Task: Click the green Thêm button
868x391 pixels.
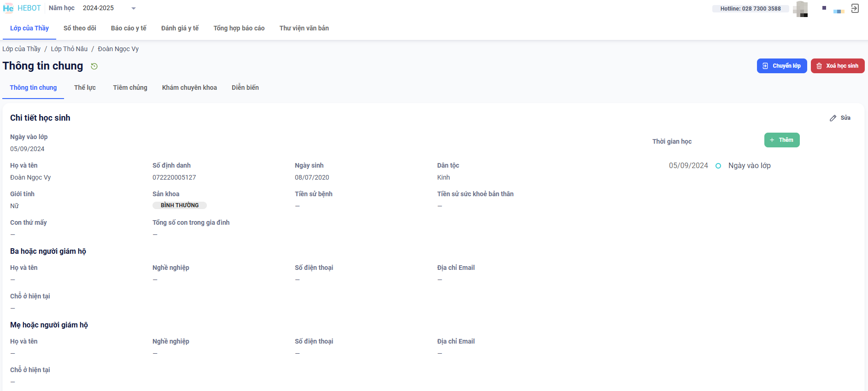Action: pyautogui.click(x=782, y=140)
